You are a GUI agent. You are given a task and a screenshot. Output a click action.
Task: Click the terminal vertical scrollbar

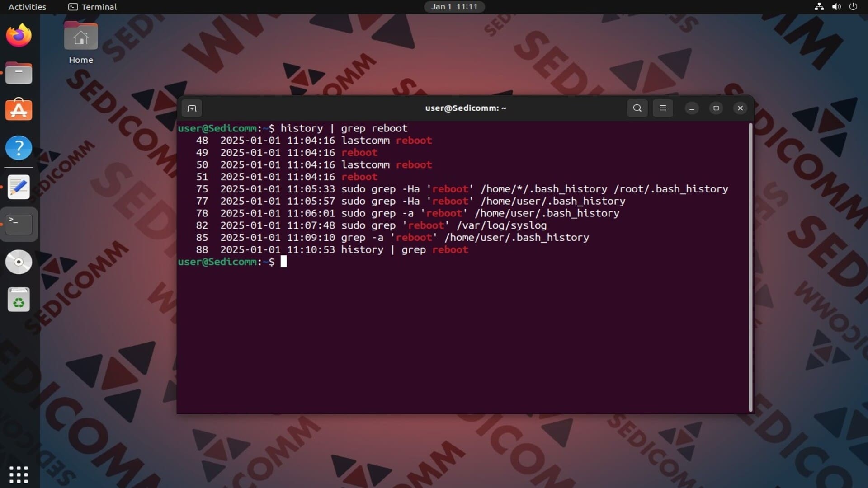coord(750,267)
